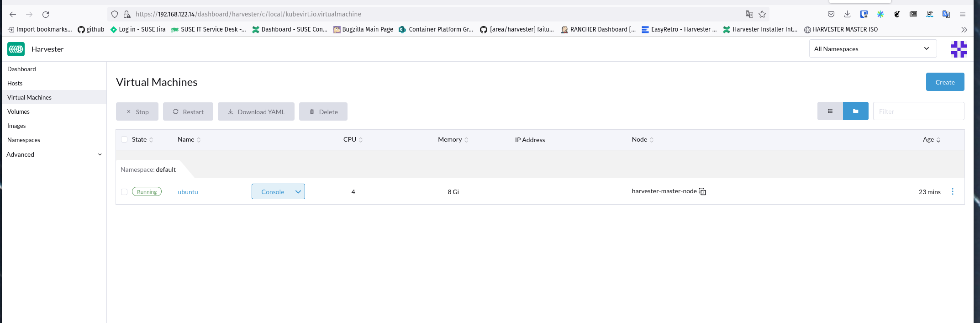Click the harvester-master-node text
Screen dimensions: 980x323
664,191
